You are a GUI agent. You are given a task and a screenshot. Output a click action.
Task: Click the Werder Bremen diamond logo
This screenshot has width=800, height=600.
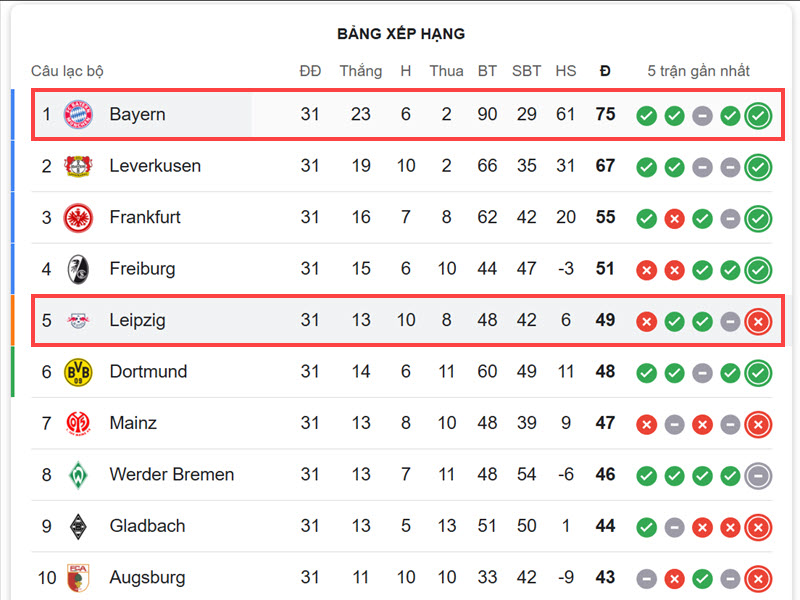pos(78,475)
